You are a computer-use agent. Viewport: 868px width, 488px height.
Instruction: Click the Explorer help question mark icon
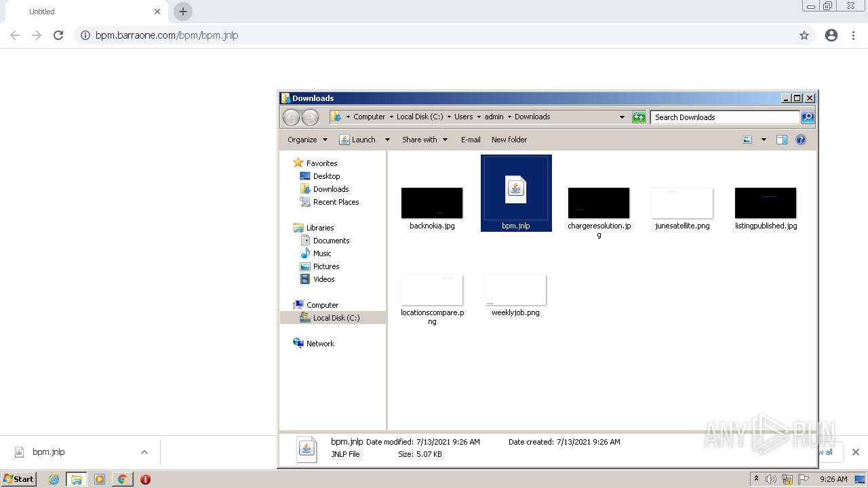[801, 140]
